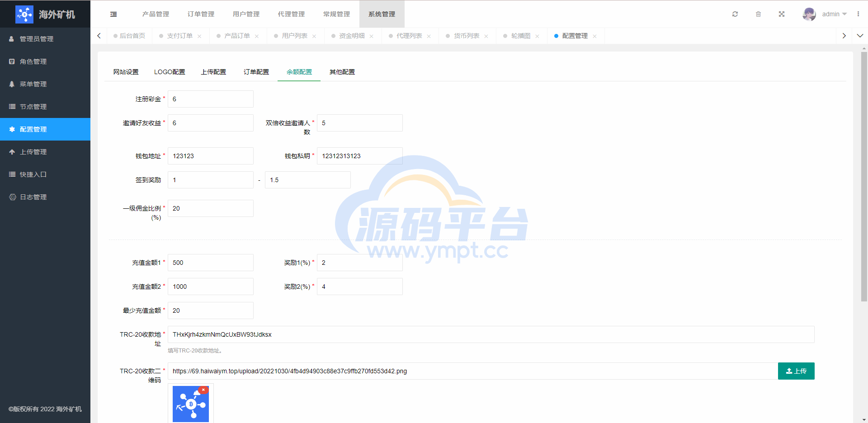
Task: Click the 钱包地址 input field
Action: (211, 156)
